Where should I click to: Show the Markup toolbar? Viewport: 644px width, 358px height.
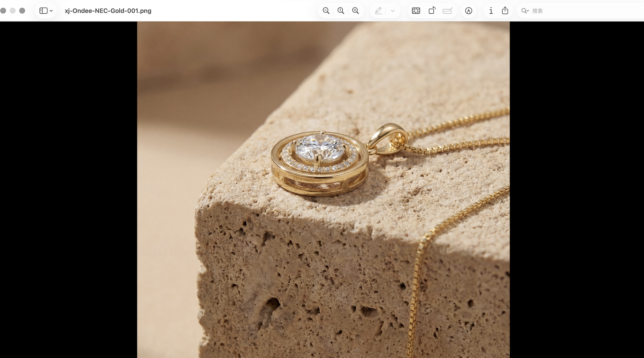(468, 11)
